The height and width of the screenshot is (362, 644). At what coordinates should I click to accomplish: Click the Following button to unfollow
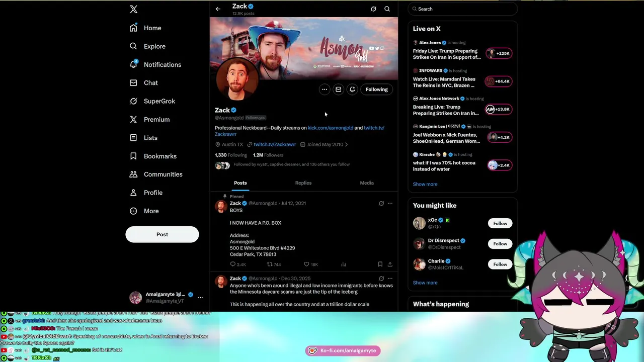pyautogui.click(x=377, y=89)
